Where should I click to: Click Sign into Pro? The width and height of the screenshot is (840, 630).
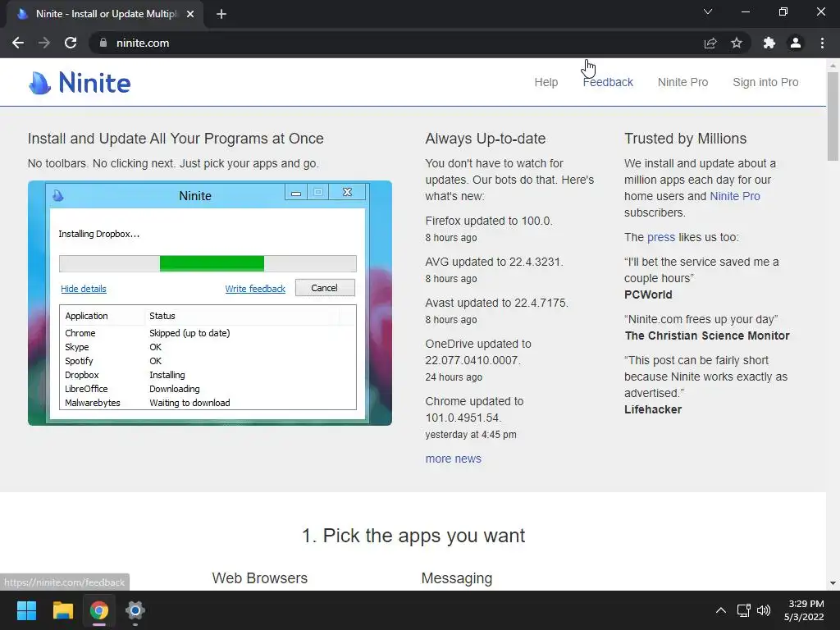pyautogui.click(x=765, y=82)
